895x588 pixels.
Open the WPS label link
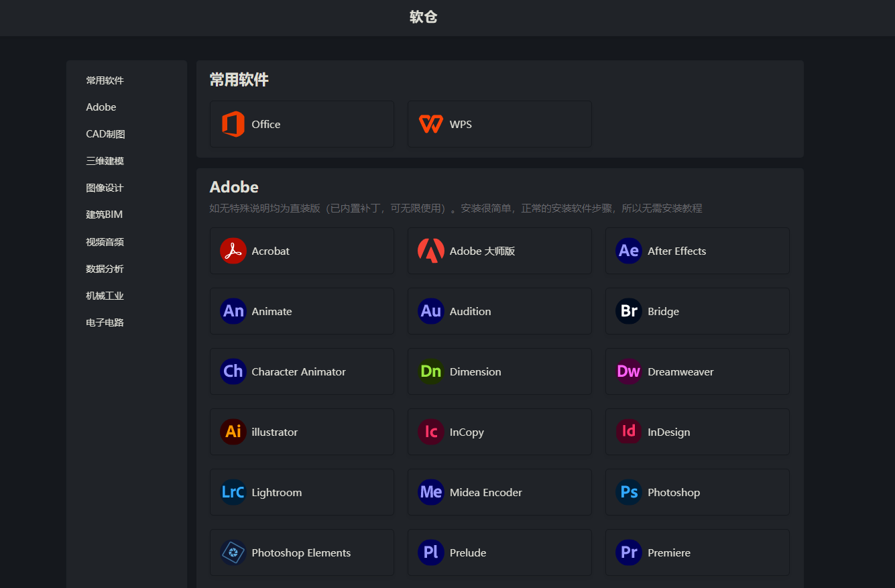click(x=461, y=124)
